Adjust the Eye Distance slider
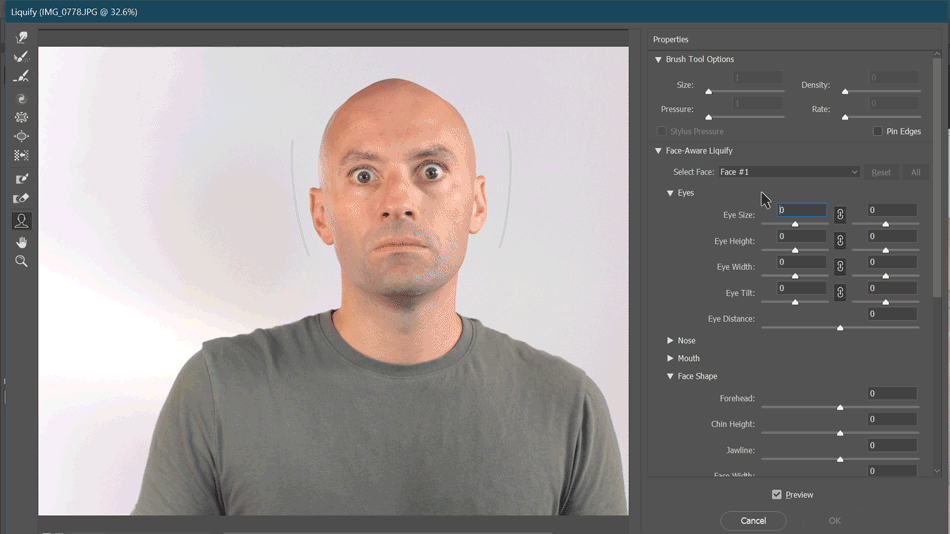 840,327
